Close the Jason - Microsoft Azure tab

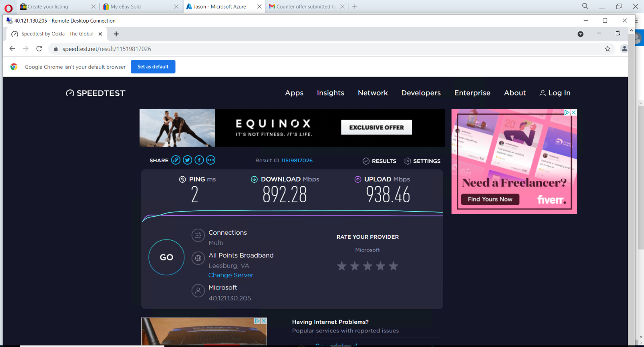click(259, 6)
